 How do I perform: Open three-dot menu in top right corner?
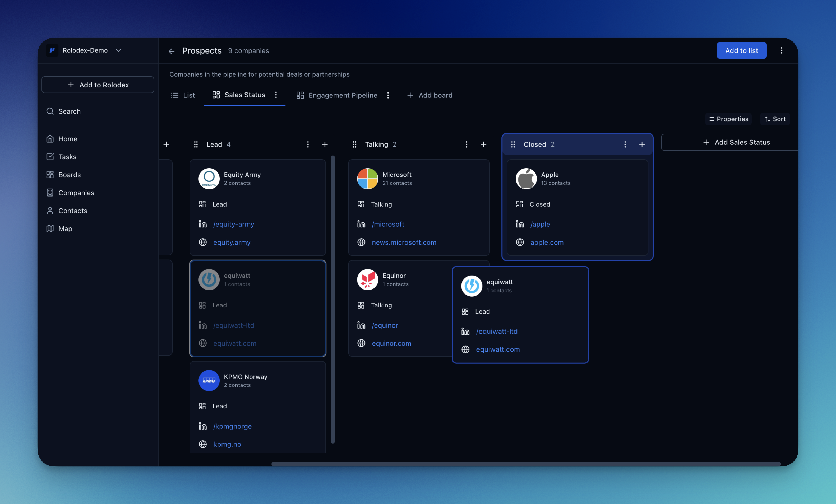point(781,50)
